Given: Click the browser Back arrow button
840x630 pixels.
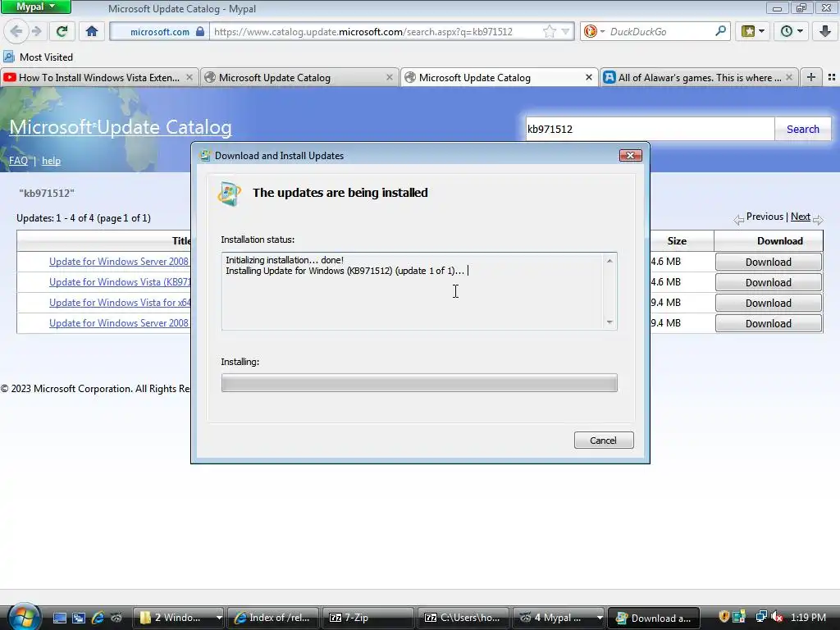Looking at the screenshot, I should tap(16, 31).
